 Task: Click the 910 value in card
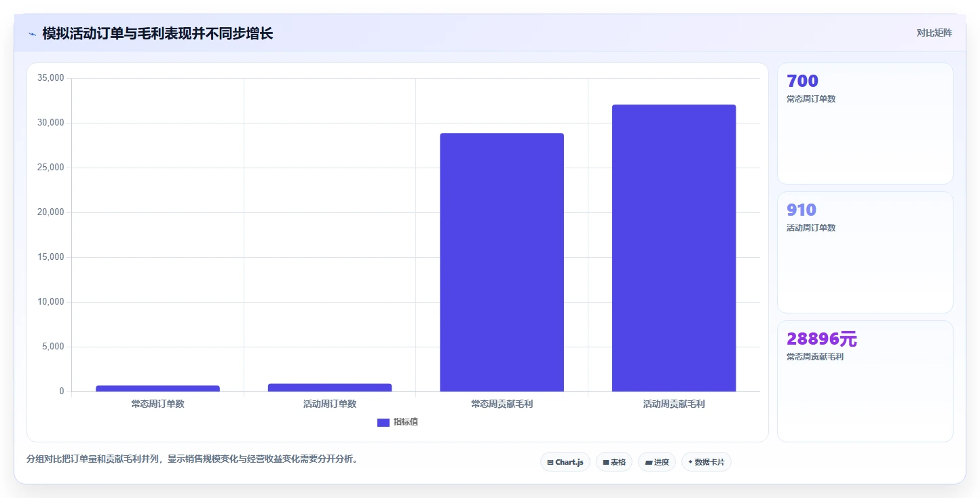tap(802, 210)
